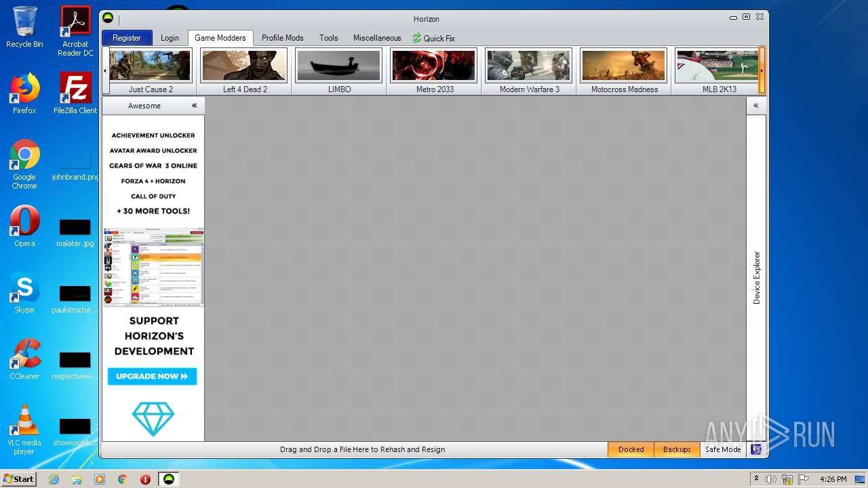
Task: Toggle Safe Mode
Action: point(723,449)
